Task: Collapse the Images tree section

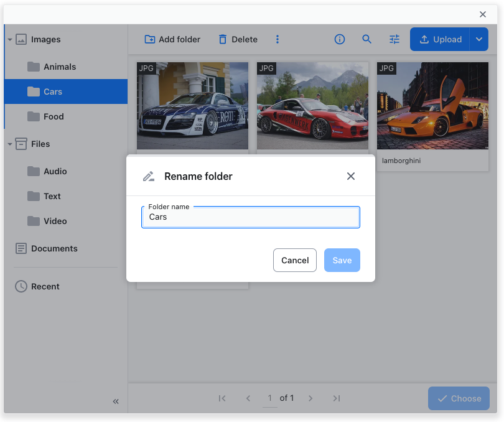Action: (10, 40)
